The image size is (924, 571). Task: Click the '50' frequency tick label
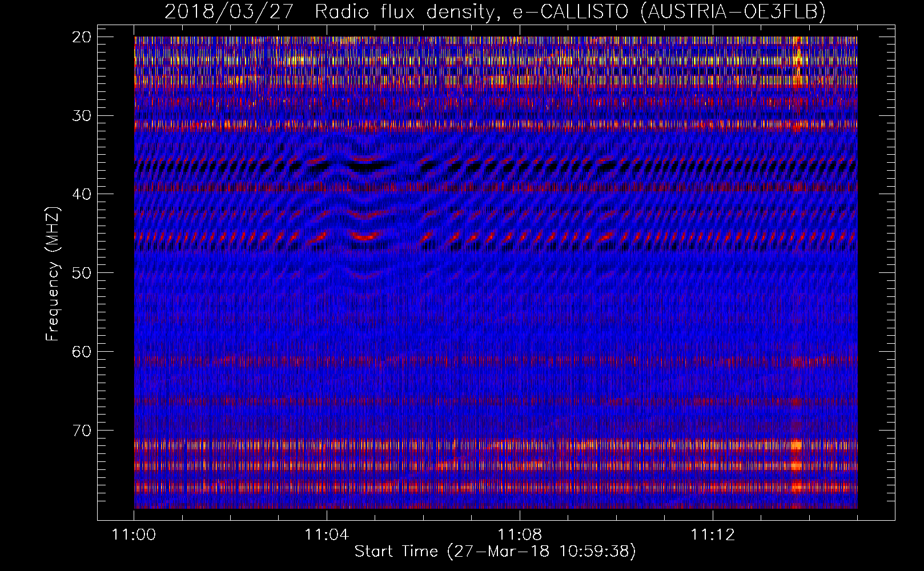(82, 273)
